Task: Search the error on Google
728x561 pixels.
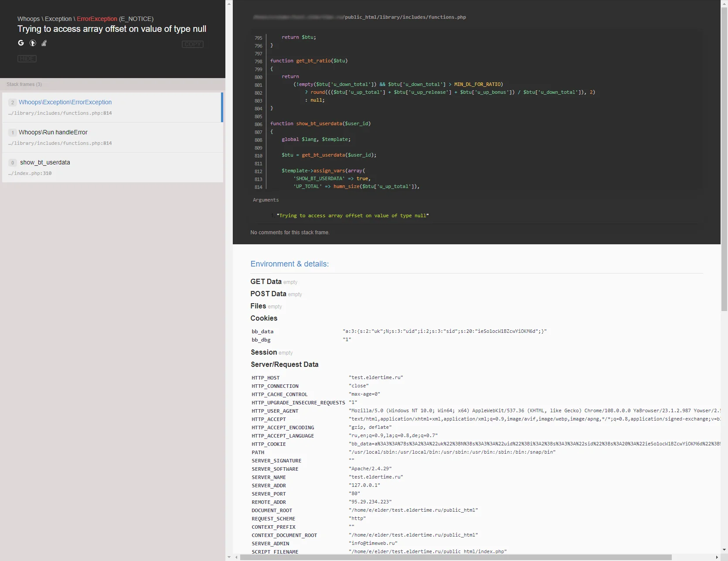Action: pyautogui.click(x=21, y=43)
